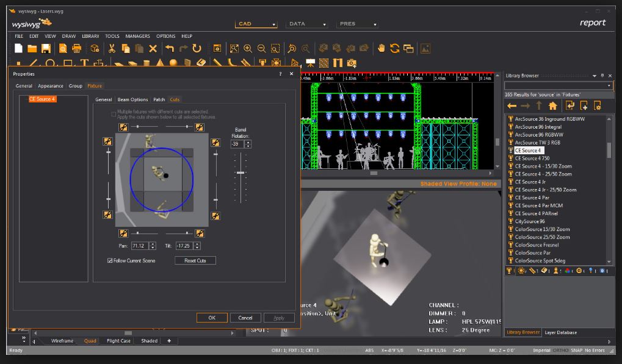622x364 pixels.
Task: Click the Print toolbar icon
Action: coord(76,48)
